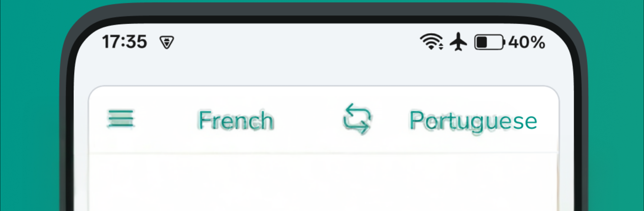Reverse translation direction with arrows icon
The image size is (644, 211).
point(357,119)
